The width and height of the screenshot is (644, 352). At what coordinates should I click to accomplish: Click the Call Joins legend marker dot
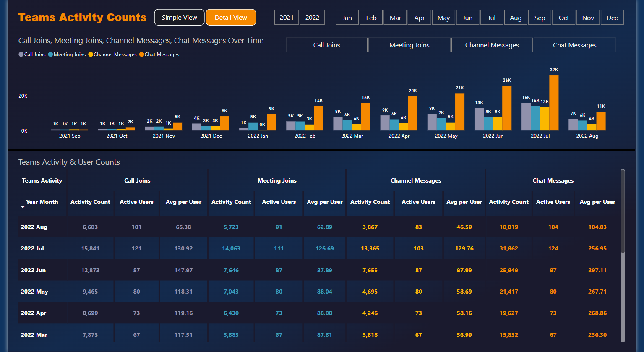(x=21, y=55)
